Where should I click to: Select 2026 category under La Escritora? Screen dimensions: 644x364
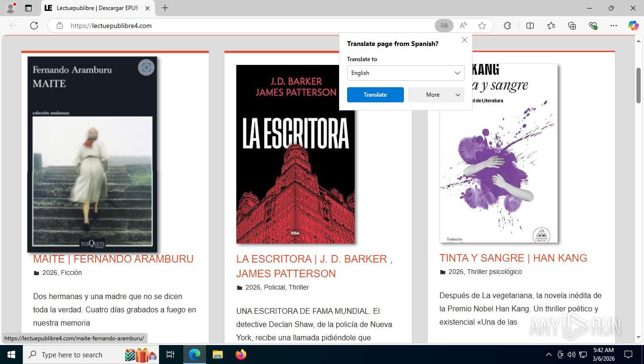pos(253,287)
